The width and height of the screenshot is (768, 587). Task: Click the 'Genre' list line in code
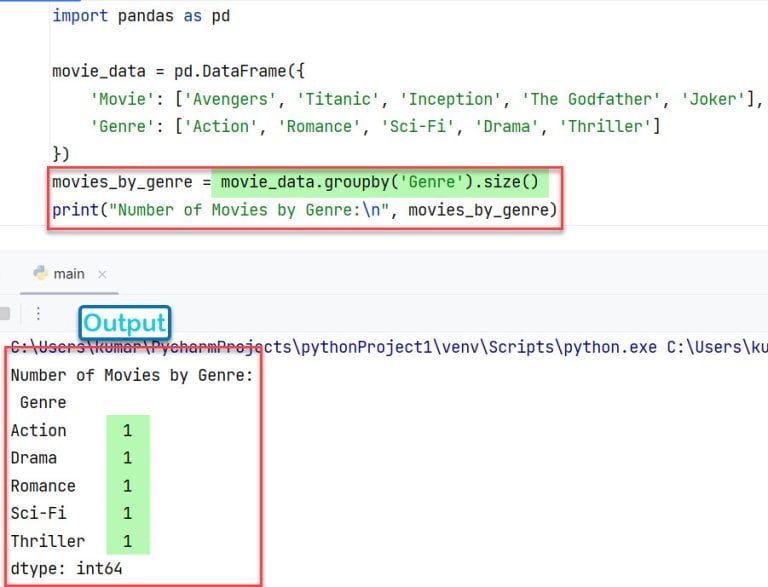[375, 127]
